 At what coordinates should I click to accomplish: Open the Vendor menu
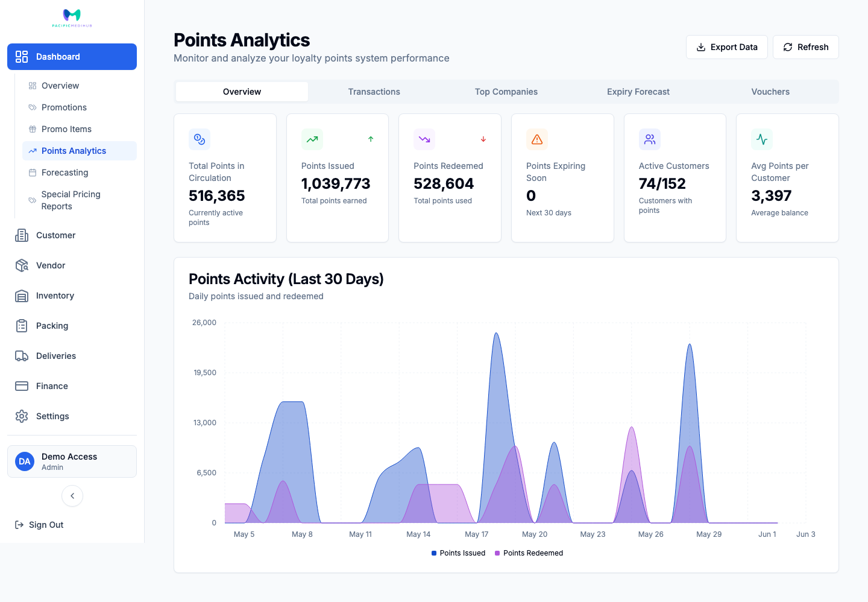pyautogui.click(x=72, y=265)
